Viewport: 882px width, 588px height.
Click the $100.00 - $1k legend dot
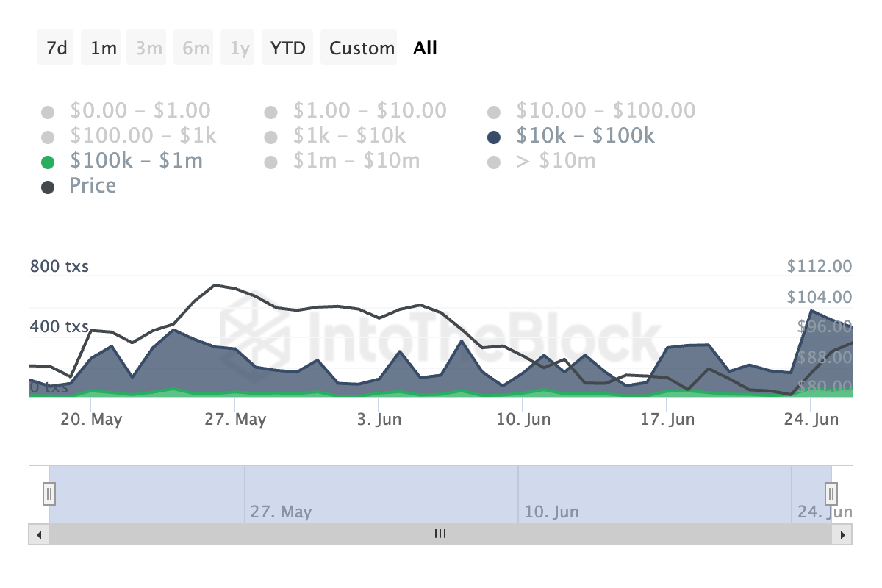click(x=48, y=137)
